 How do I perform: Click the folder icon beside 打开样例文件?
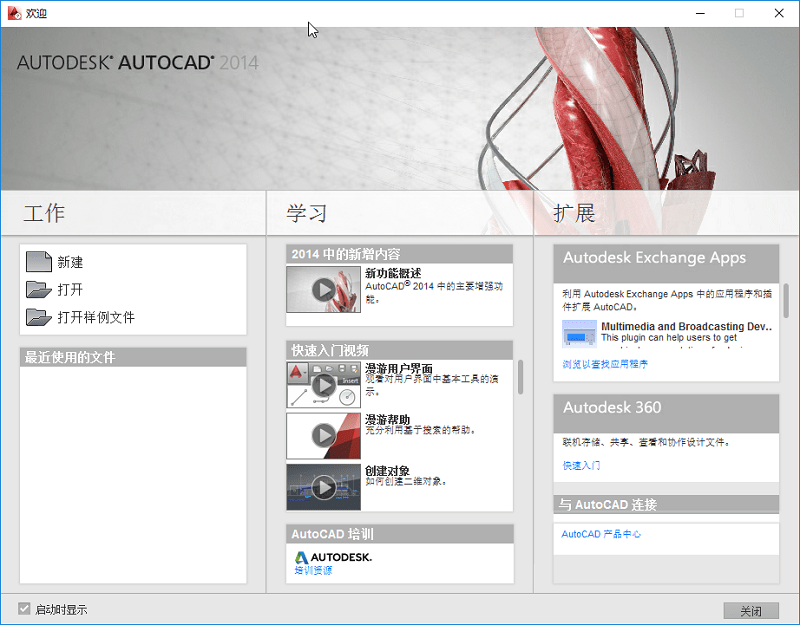click(x=39, y=317)
